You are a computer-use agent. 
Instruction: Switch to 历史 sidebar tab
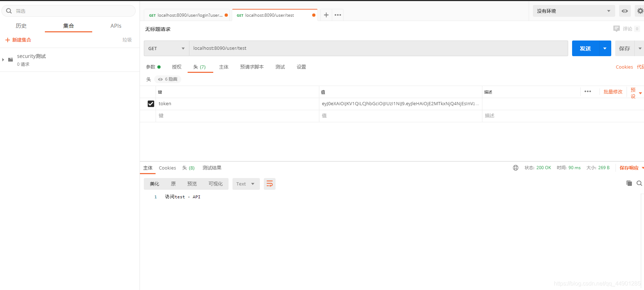tap(21, 26)
